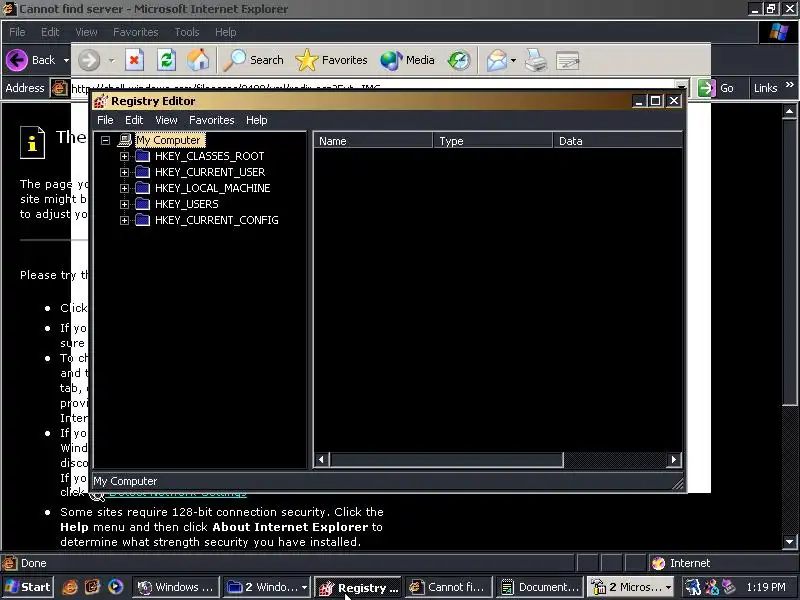Open the 2 Micros... grouped taskbar dropdown

[x=668, y=587]
